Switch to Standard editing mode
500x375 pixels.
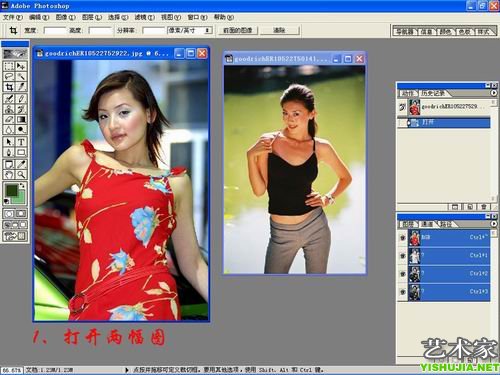(9, 213)
